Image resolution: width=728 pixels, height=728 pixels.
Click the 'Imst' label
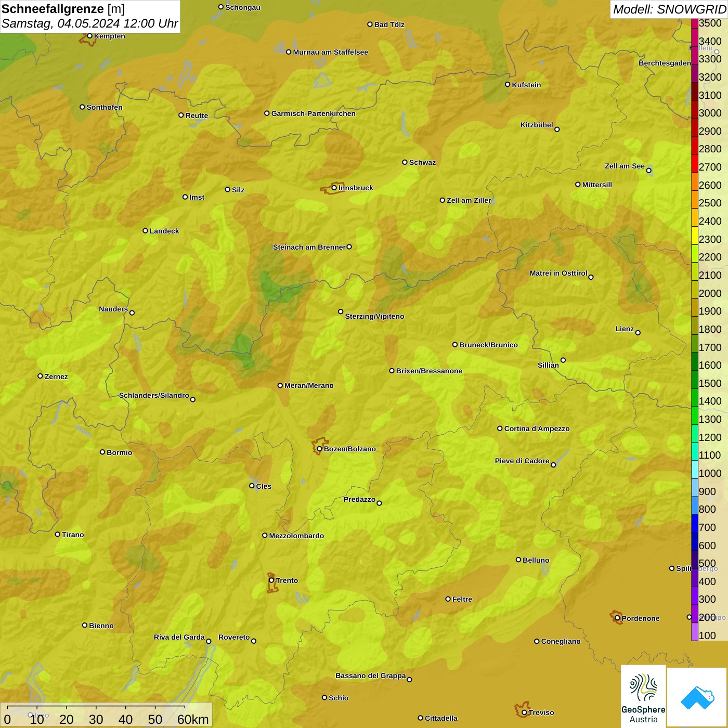coord(197,197)
